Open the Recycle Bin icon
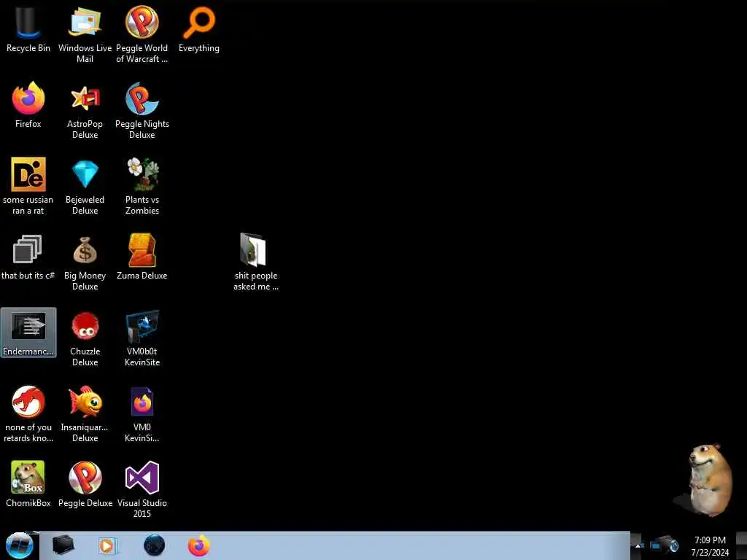747x560 pixels. tap(28, 29)
